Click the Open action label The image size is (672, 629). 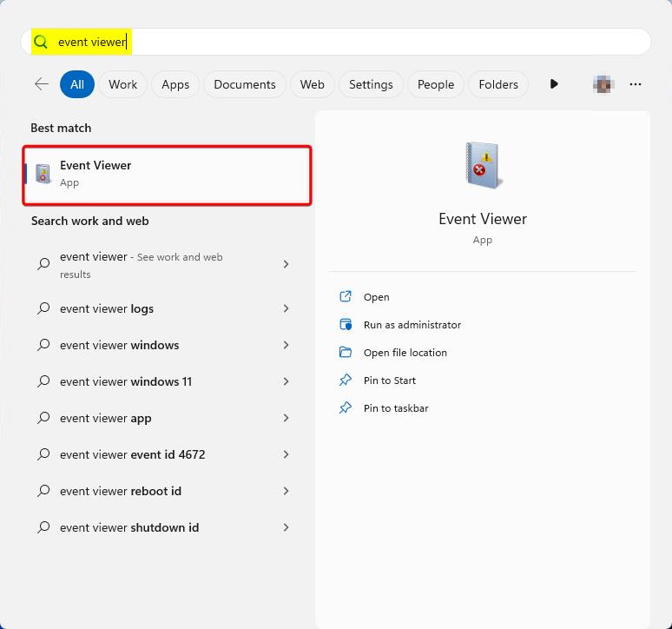376,297
